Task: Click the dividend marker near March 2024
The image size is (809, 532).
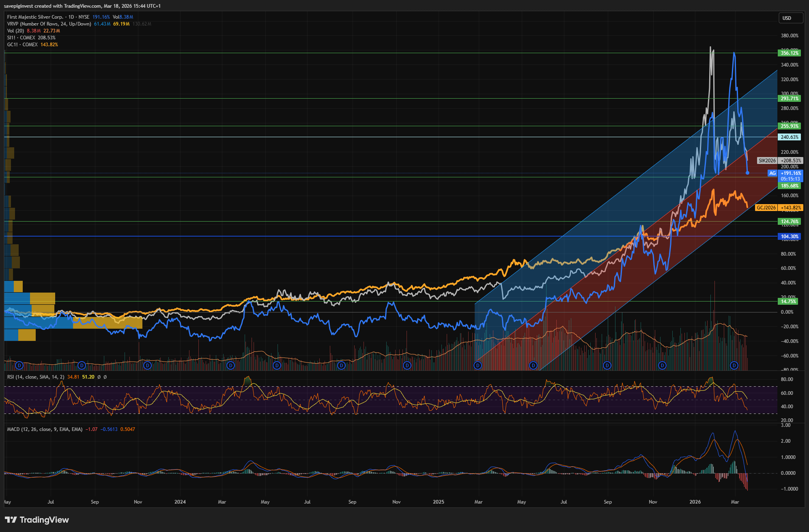Action: pyautogui.click(x=230, y=366)
